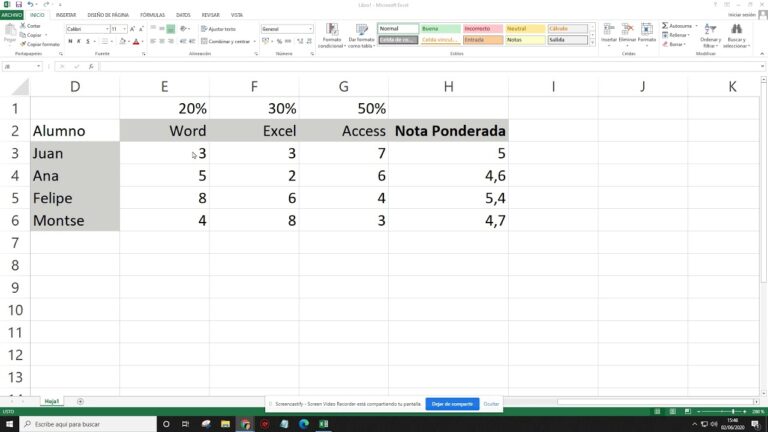768x432 pixels.
Task: Click the Windows Start button
Action: point(9,424)
